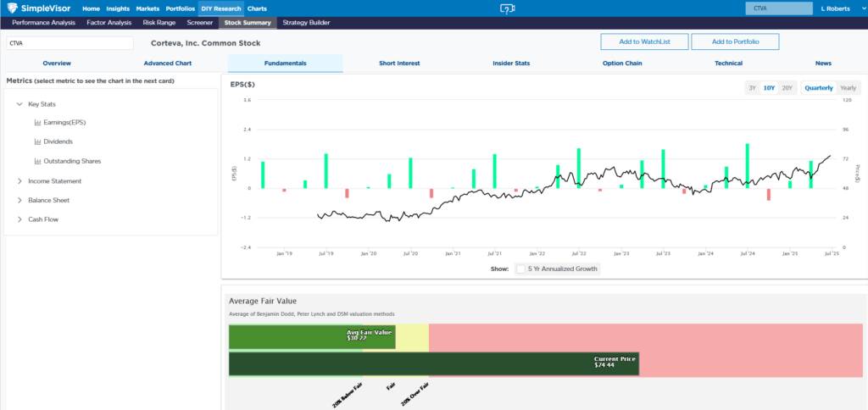The height and width of the screenshot is (410, 868).
Task: Expand the Balance Sheet section
Action: (x=19, y=201)
